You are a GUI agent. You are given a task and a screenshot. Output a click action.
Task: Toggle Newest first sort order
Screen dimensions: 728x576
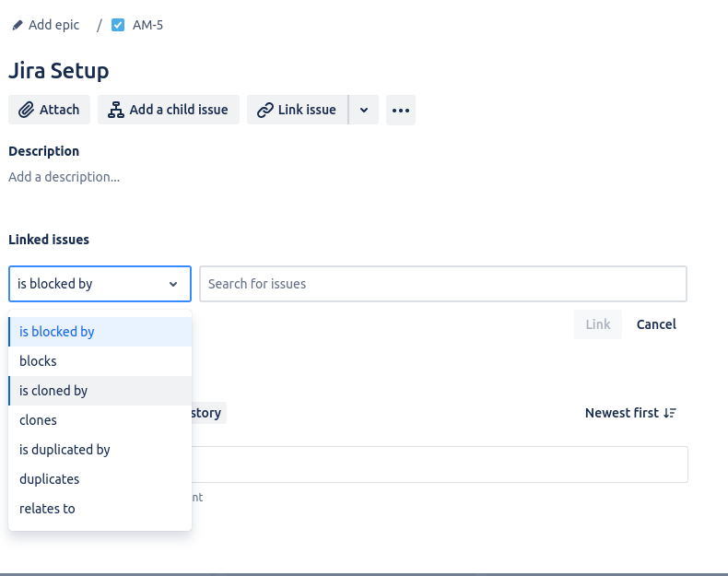[x=630, y=413]
